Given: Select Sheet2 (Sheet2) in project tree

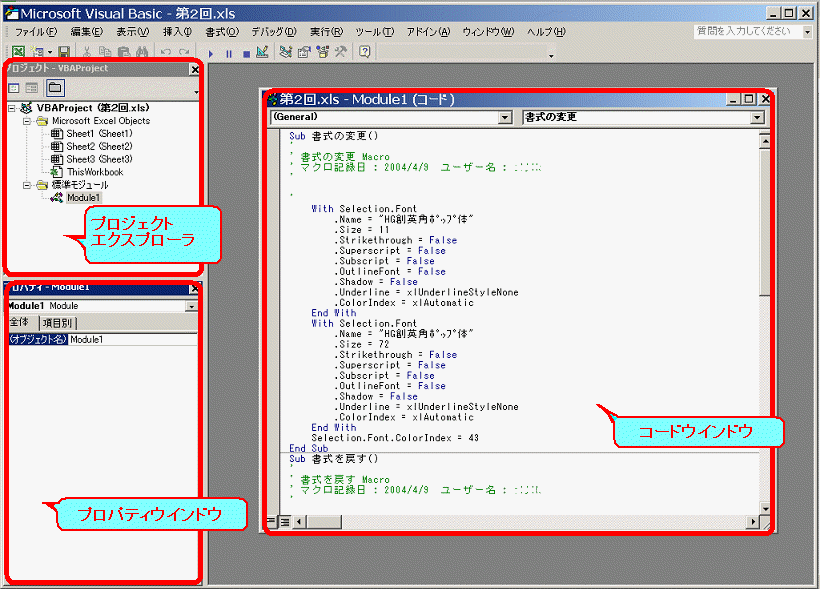Looking at the screenshot, I should tap(99, 146).
